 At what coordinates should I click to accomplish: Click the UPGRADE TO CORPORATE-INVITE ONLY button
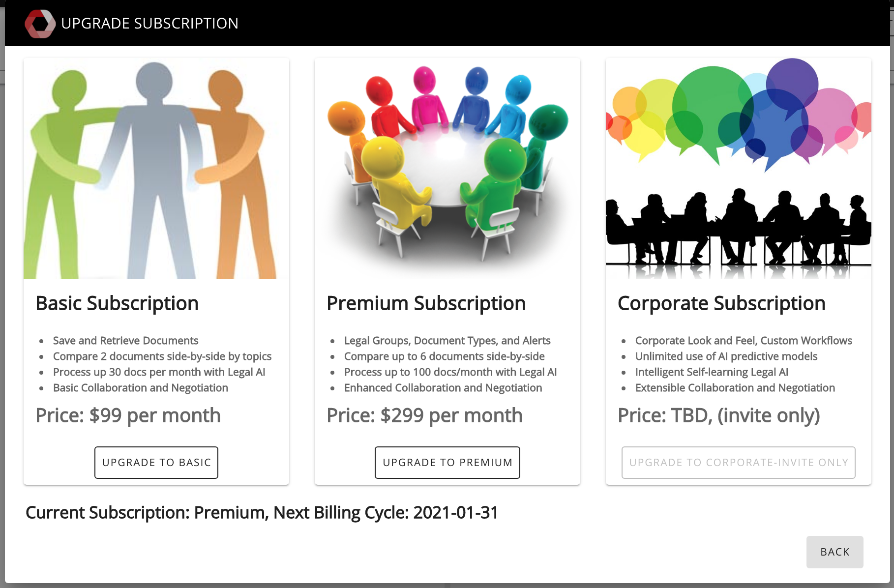(738, 462)
